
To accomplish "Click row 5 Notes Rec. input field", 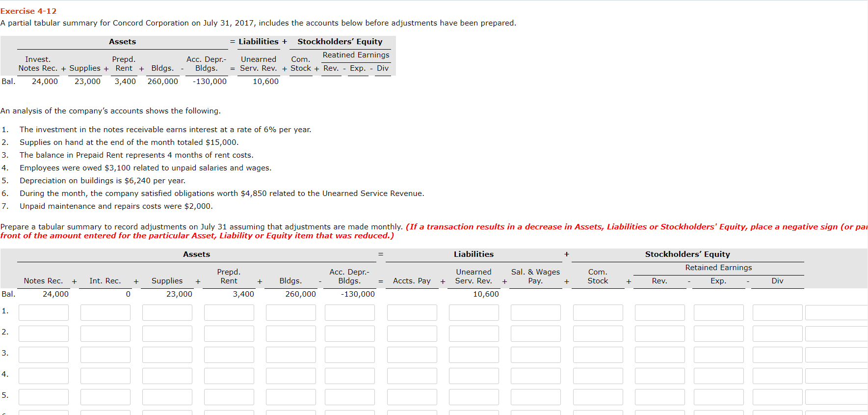I will [x=44, y=397].
